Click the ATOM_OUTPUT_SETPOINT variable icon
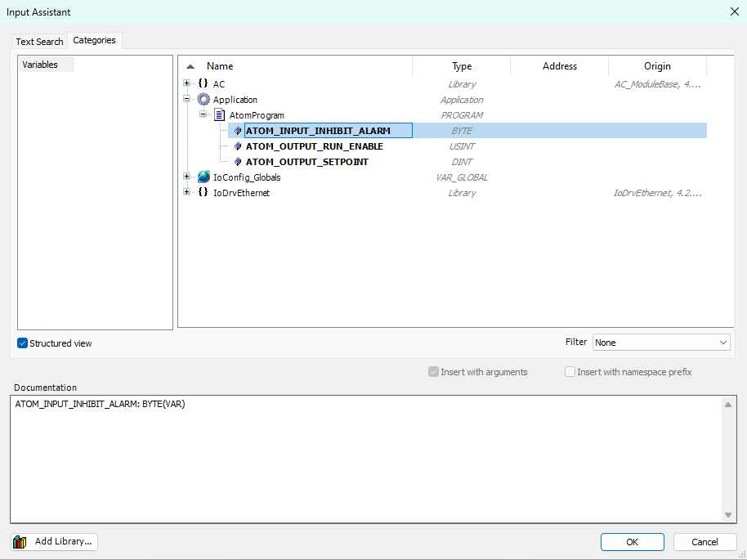 pyautogui.click(x=238, y=162)
